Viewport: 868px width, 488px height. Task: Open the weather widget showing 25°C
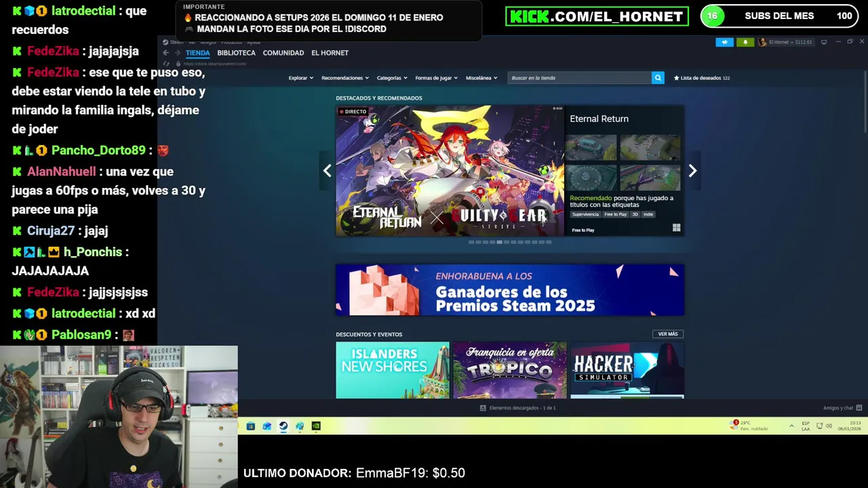coord(749,426)
